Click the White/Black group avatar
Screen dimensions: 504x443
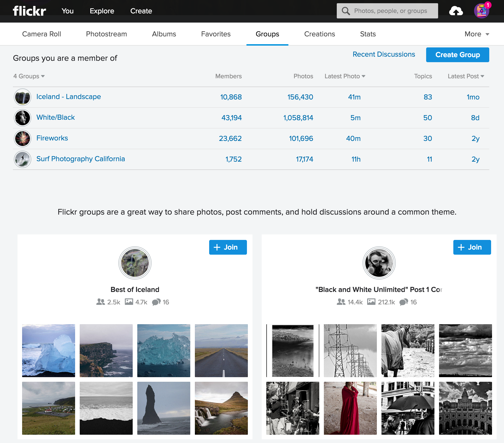22,118
